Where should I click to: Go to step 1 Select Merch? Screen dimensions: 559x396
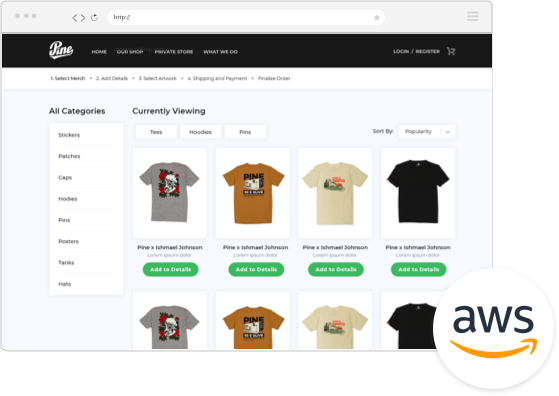[x=68, y=78]
